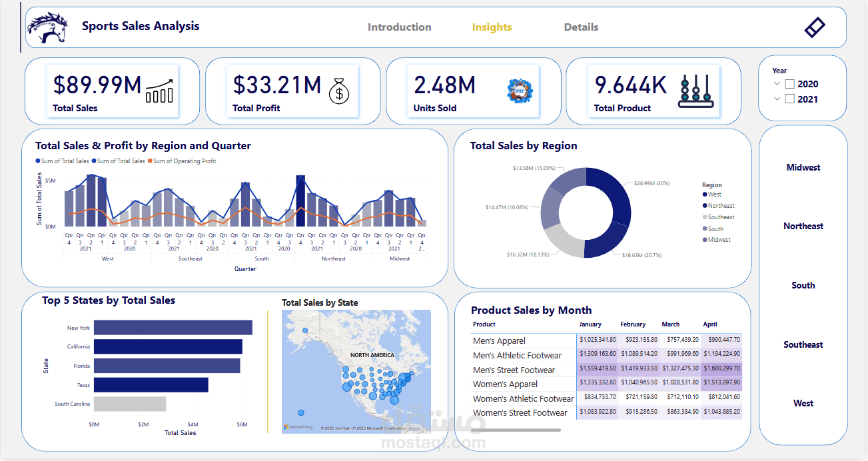This screenshot has height=461, width=868.
Task: Expand the 2020 year chevron
Action: click(777, 84)
